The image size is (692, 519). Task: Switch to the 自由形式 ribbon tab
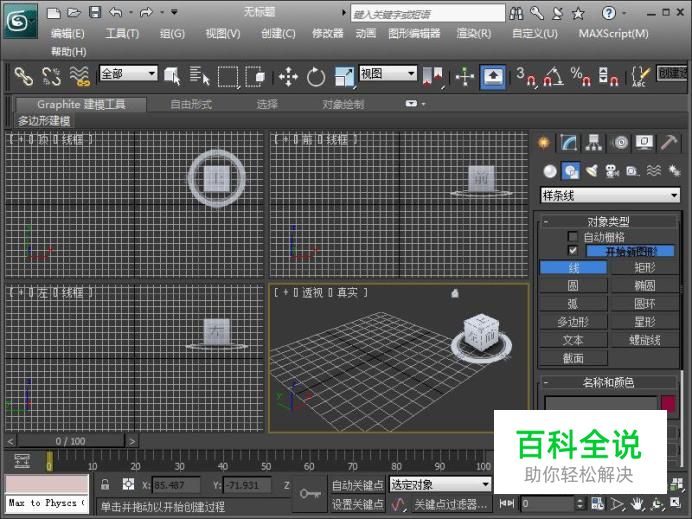click(191, 104)
